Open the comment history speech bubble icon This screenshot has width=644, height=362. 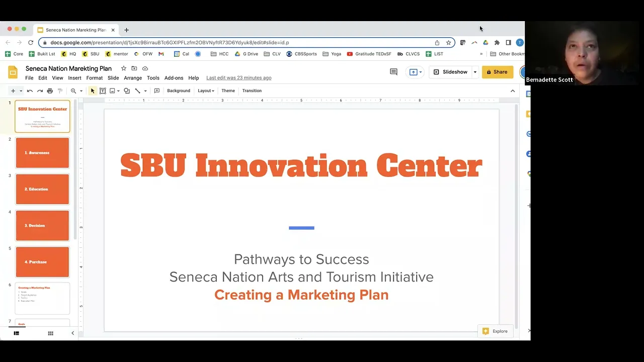pos(393,72)
